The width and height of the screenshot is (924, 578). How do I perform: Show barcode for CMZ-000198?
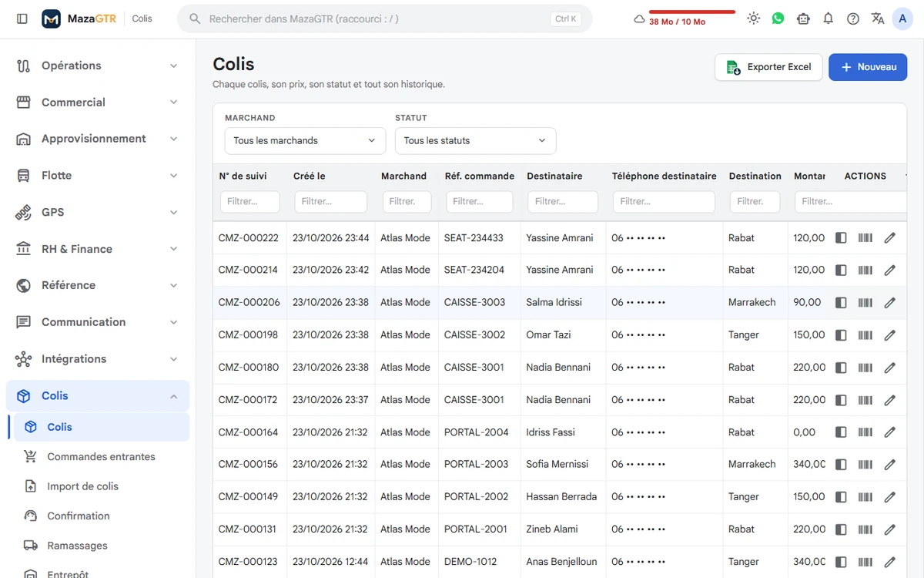(x=865, y=335)
